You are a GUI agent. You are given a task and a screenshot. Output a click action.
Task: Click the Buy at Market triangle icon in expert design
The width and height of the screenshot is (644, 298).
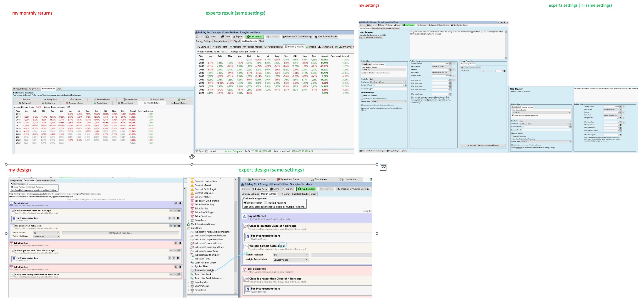(244, 216)
